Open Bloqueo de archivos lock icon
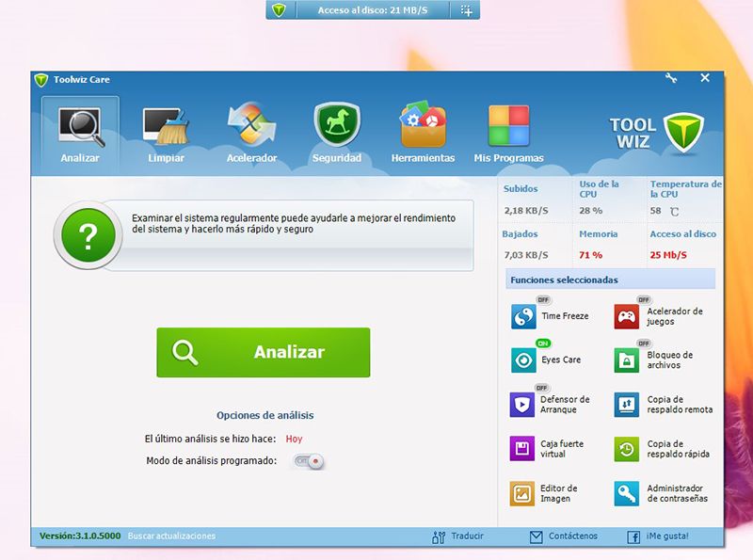This screenshot has width=753, height=560. pos(626,360)
